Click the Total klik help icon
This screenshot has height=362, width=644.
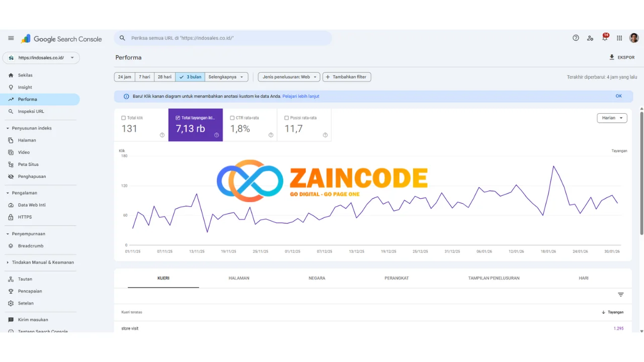tap(162, 135)
